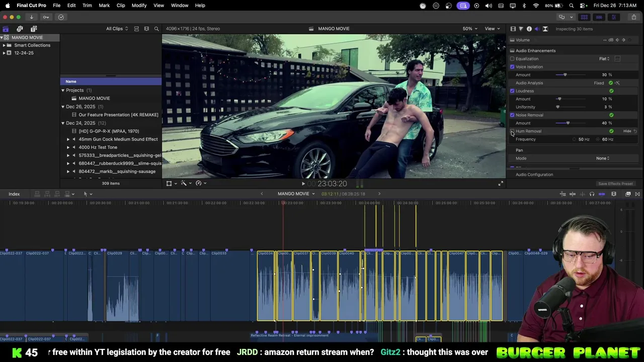Click the Share export icon
Viewport: 644px width, 362px height.
click(x=633, y=17)
